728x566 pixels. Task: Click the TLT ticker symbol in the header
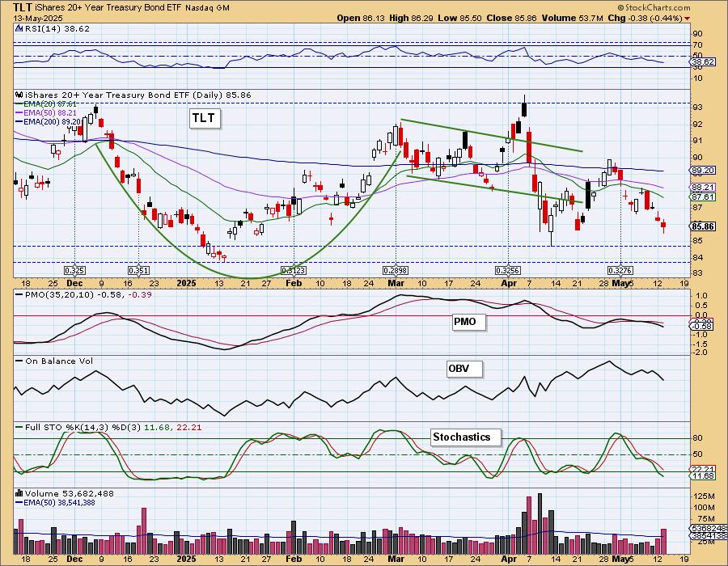point(23,7)
